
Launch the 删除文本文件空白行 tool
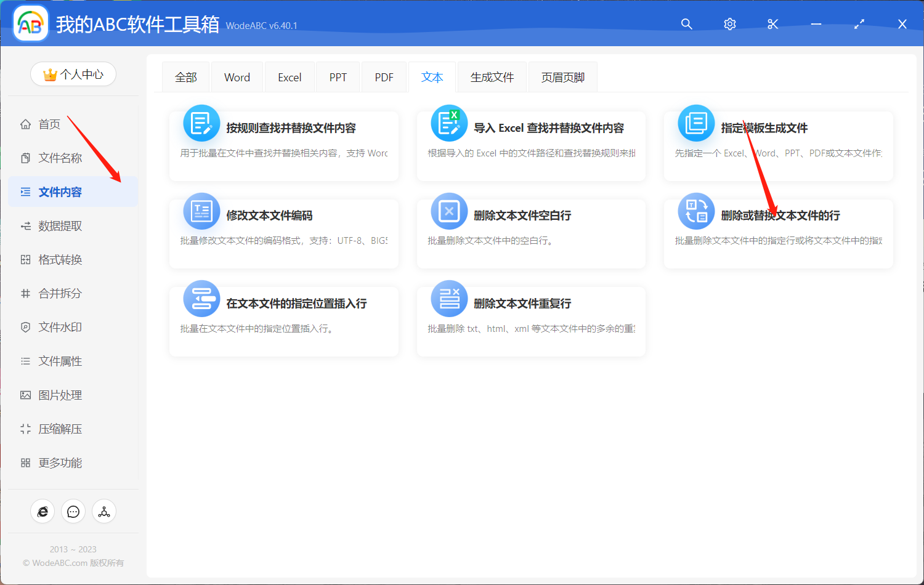(x=531, y=233)
